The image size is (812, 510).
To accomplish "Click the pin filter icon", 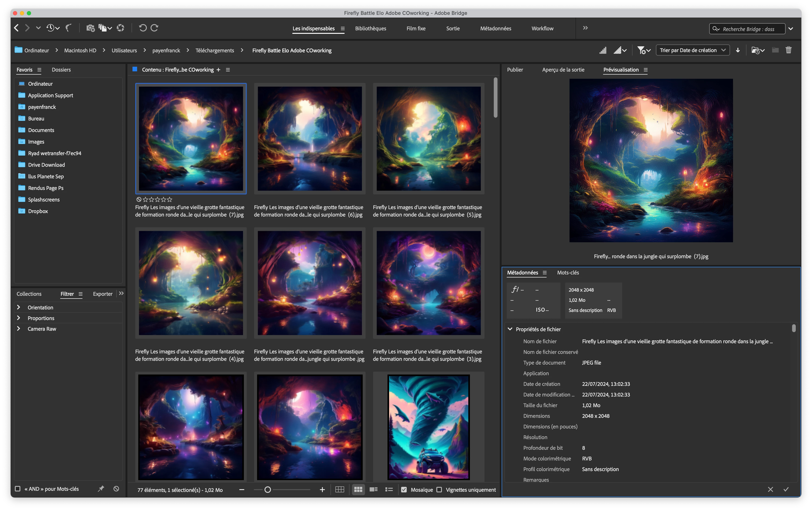I will [101, 489].
